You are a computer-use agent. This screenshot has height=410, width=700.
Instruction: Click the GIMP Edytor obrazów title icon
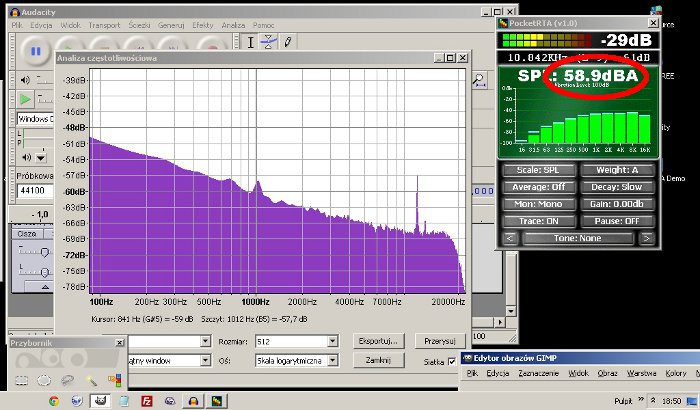pos(467,358)
